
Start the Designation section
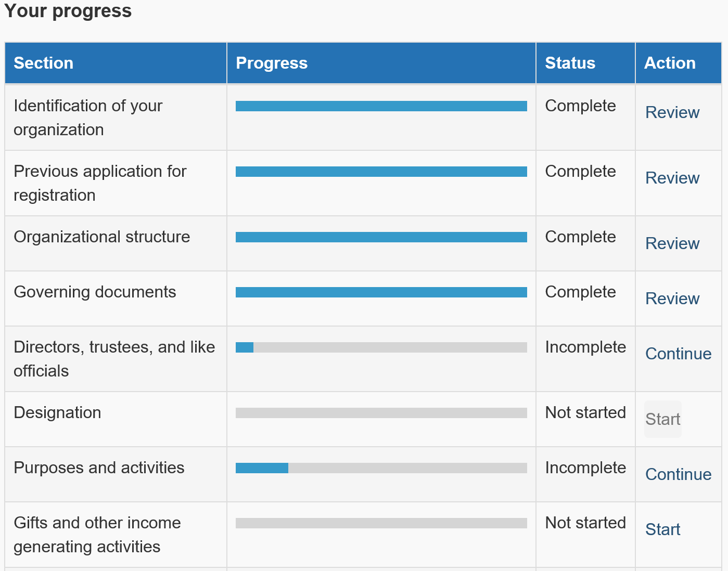pos(662,419)
